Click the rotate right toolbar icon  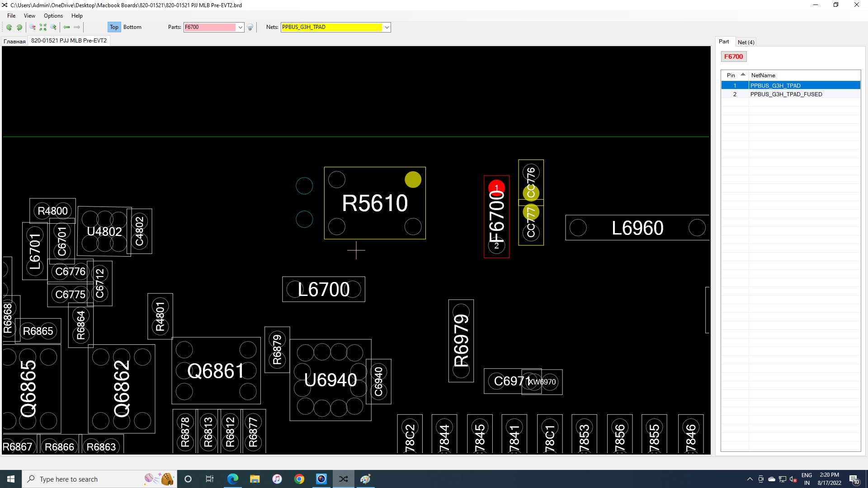[x=19, y=27]
